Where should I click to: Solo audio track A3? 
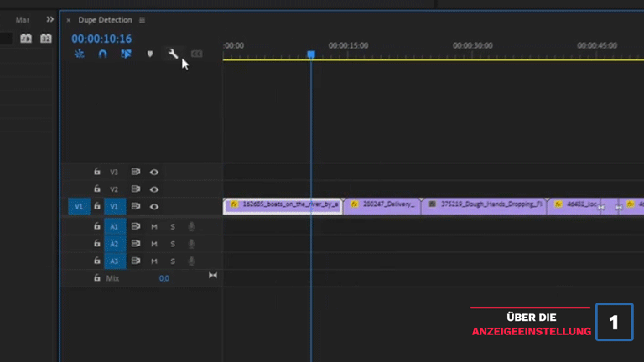coord(173,261)
